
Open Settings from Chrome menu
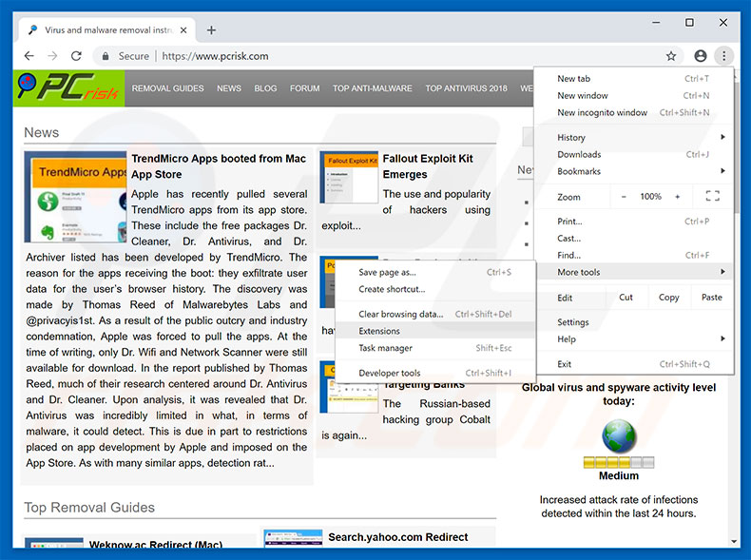[573, 322]
